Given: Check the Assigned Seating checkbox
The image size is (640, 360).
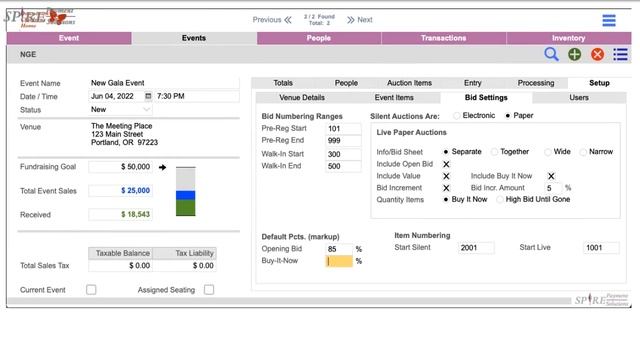Looking at the screenshot, I should [x=209, y=290].
